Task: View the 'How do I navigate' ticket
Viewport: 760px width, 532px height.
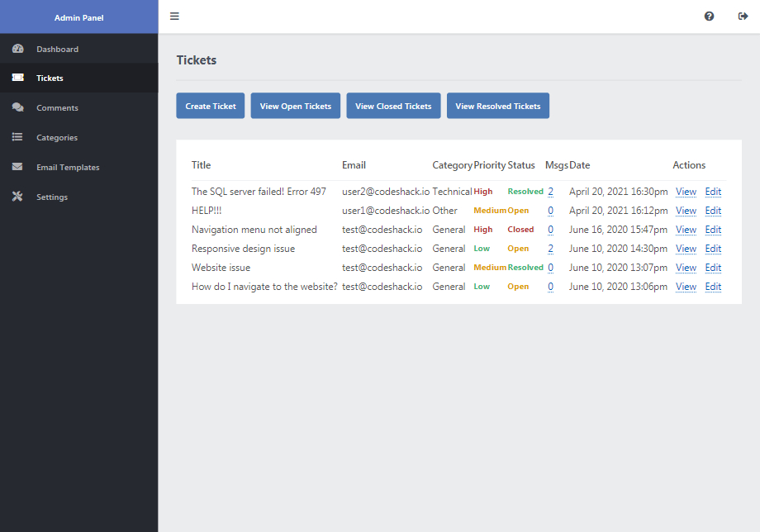Action: tap(686, 287)
